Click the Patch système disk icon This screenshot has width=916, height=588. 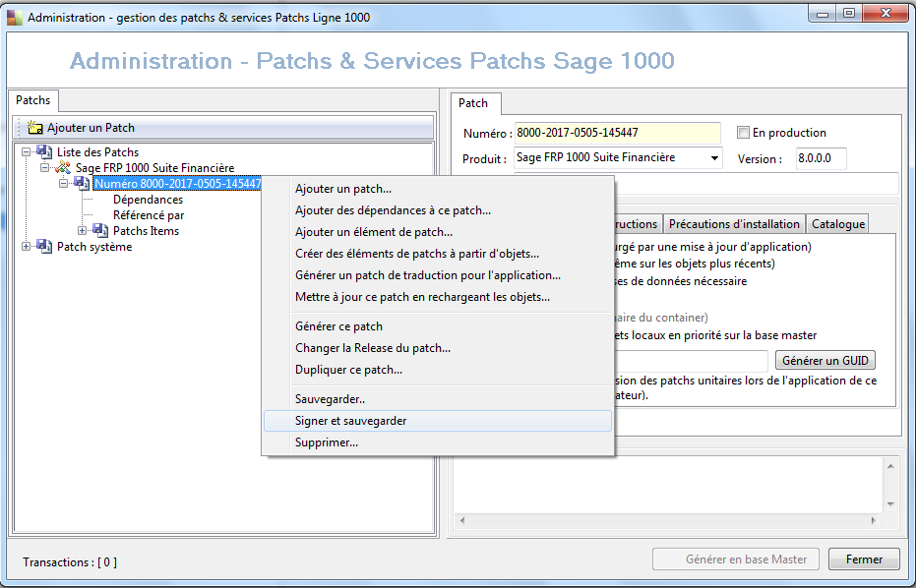(44, 247)
